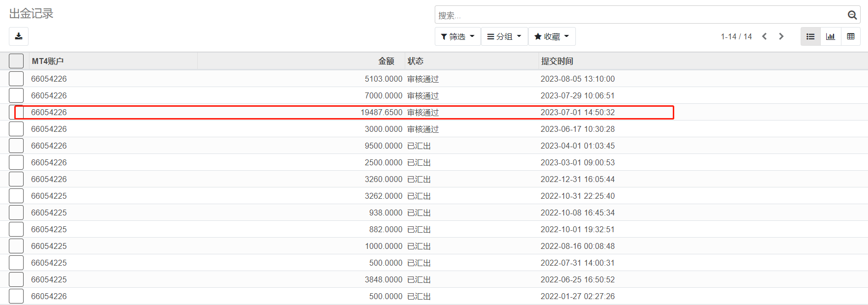This screenshot has width=868, height=305.
Task: Click amount 3260.0000
Action: (384, 179)
